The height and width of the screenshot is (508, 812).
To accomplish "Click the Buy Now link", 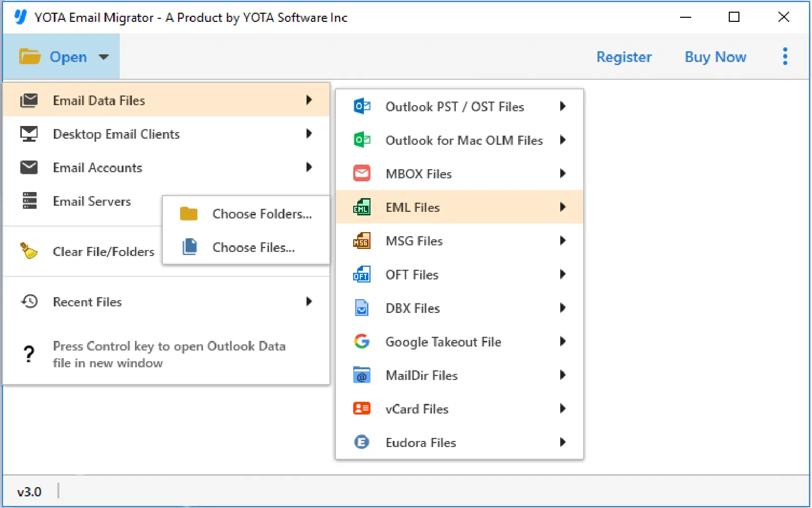I will 715,57.
